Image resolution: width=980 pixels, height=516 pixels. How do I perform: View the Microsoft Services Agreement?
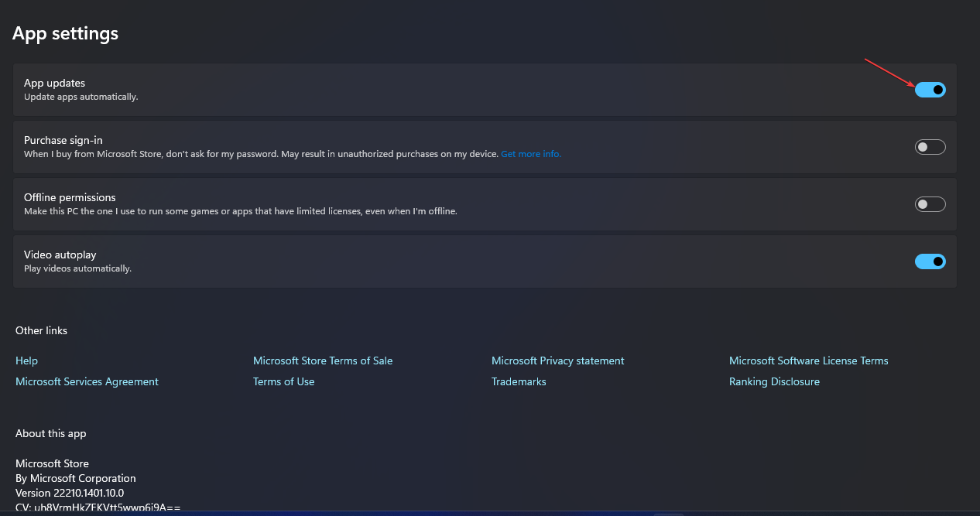pyautogui.click(x=87, y=381)
